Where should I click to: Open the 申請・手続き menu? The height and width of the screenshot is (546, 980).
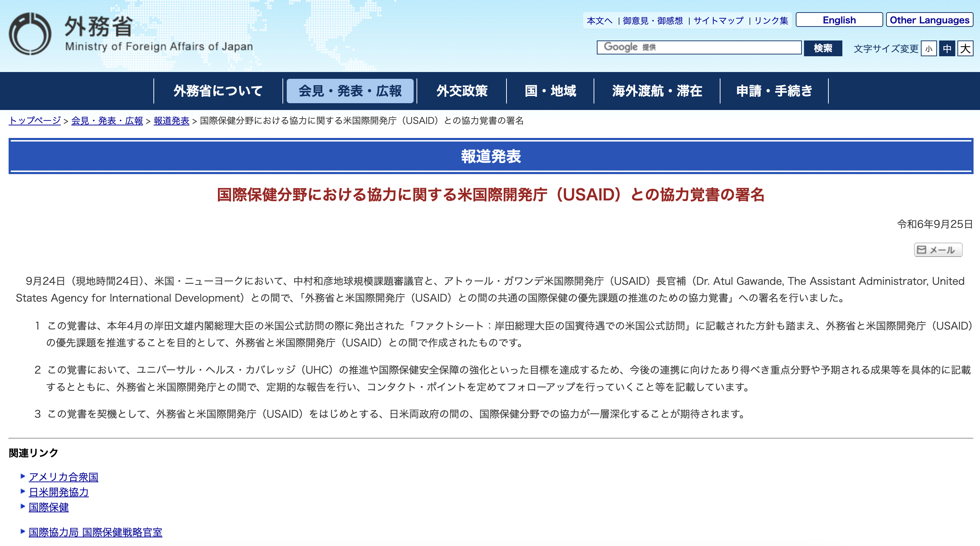tap(774, 91)
